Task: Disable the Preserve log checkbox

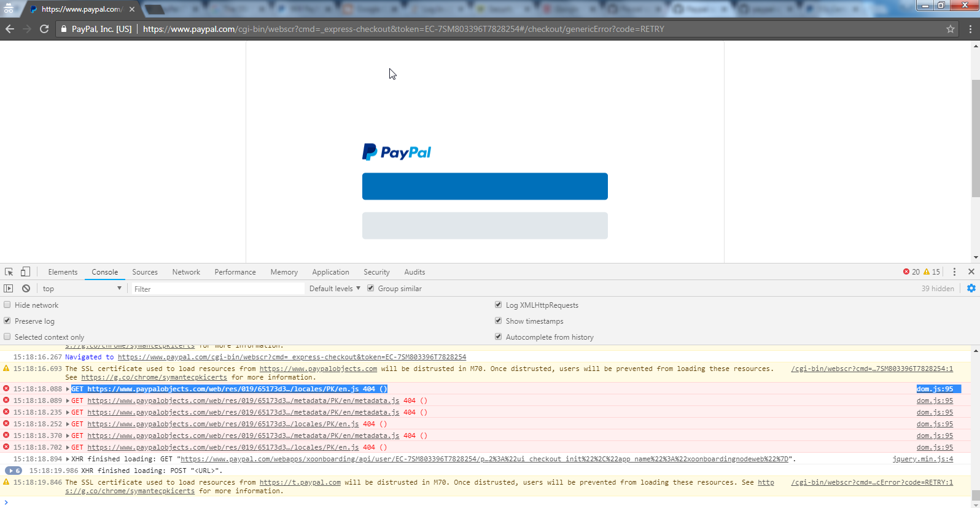Action: (x=7, y=321)
